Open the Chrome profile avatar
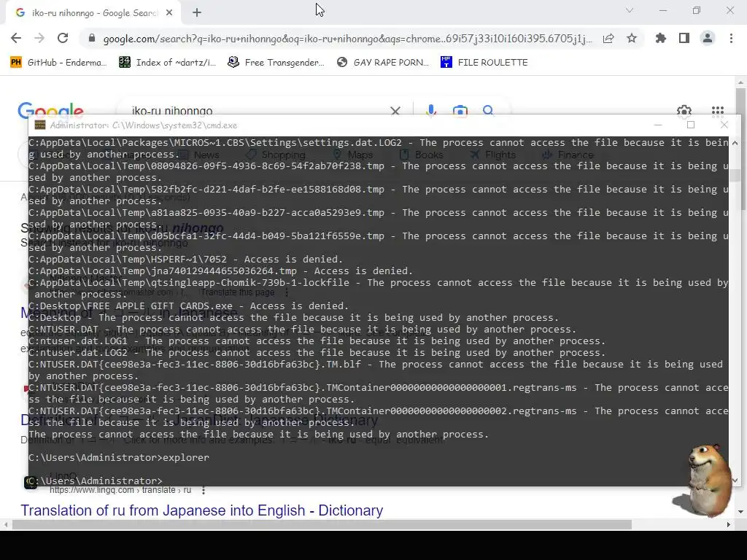This screenshot has height=560, width=747. point(708,38)
